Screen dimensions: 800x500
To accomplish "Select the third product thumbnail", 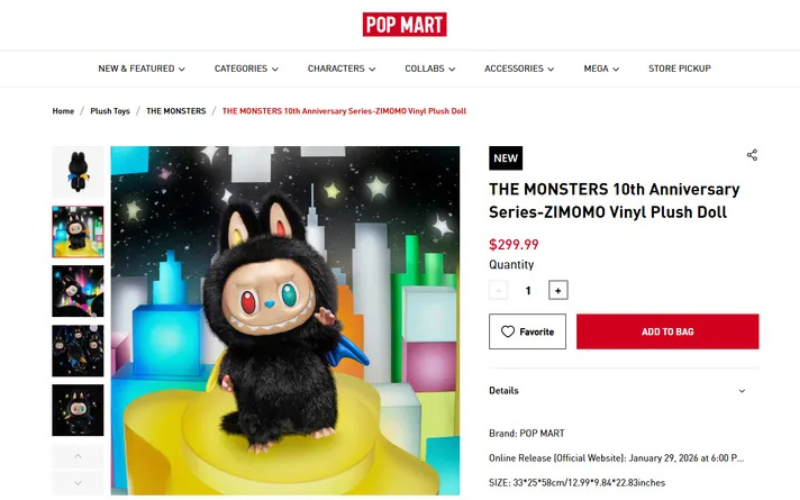I will [78, 291].
